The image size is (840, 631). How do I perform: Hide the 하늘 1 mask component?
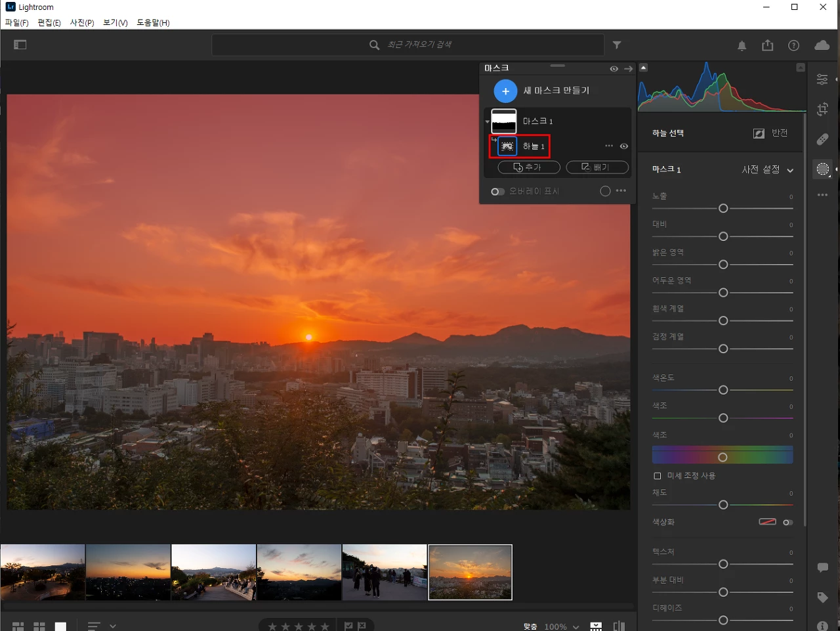pyautogui.click(x=624, y=146)
